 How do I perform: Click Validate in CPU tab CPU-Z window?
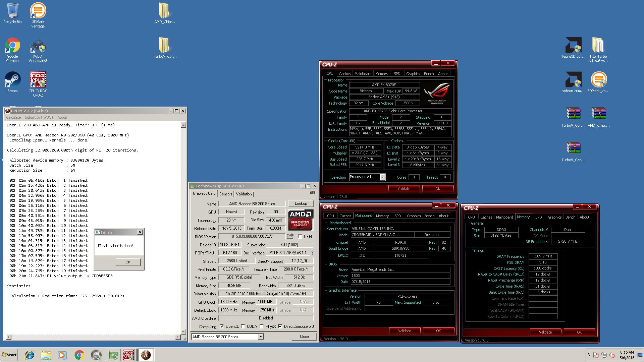(x=404, y=189)
